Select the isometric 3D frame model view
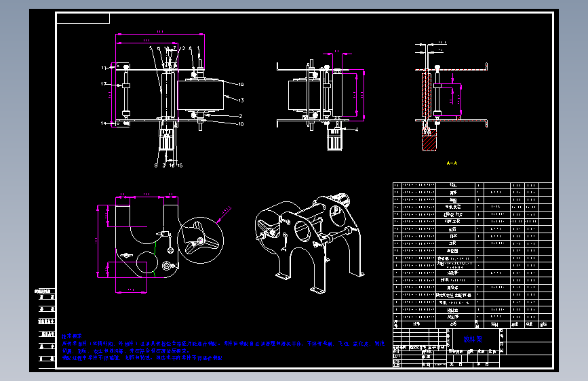 (x=309, y=243)
